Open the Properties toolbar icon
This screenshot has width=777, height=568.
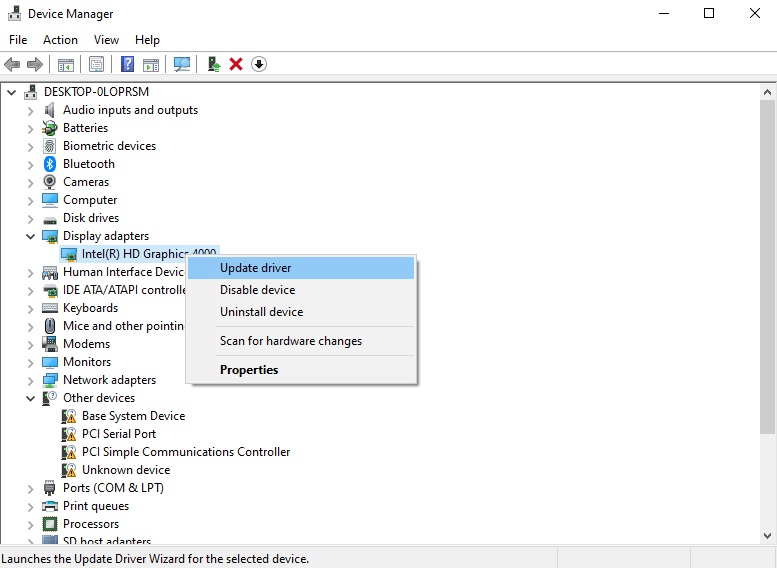pyautogui.click(x=97, y=64)
